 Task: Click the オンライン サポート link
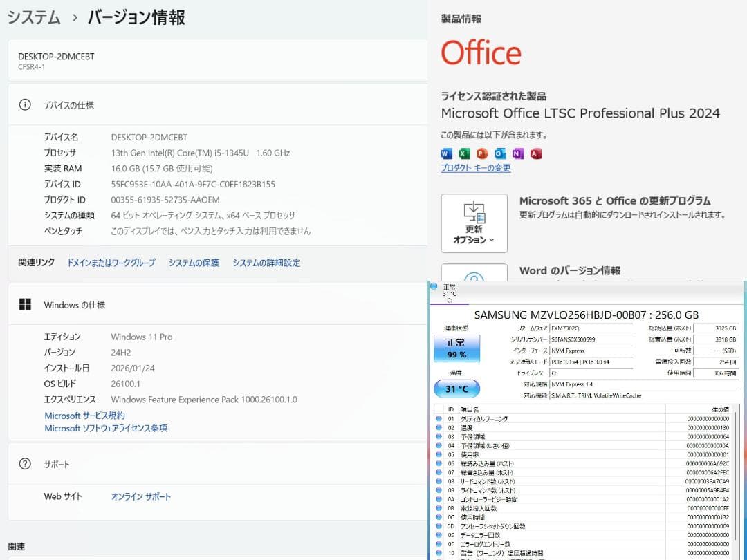140,496
